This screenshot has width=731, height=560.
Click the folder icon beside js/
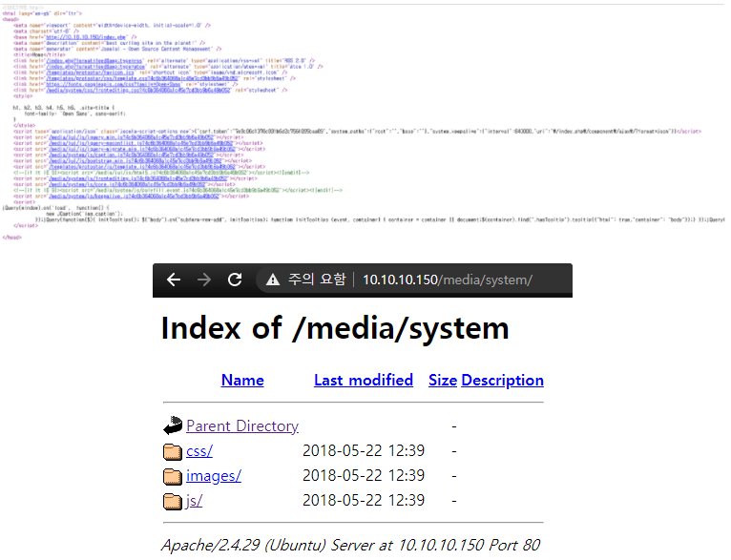pos(173,501)
